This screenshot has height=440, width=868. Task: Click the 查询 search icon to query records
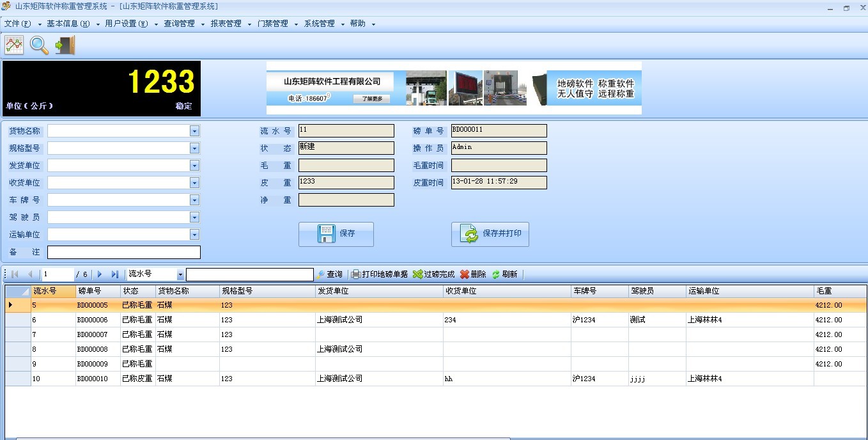(328, 274)
